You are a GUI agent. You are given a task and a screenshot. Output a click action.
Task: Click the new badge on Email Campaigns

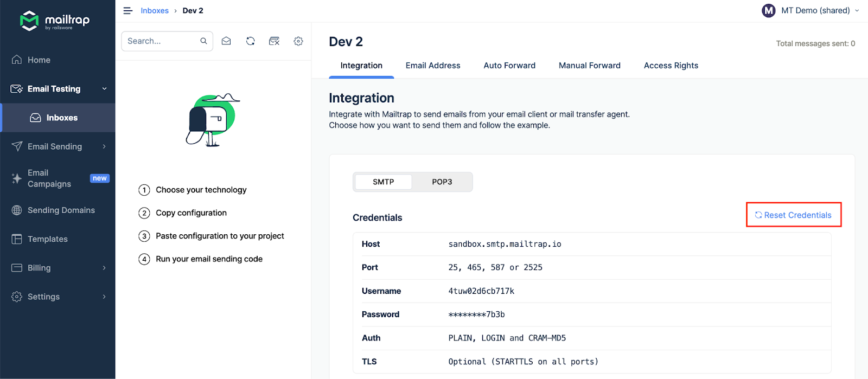coord(100,178)
